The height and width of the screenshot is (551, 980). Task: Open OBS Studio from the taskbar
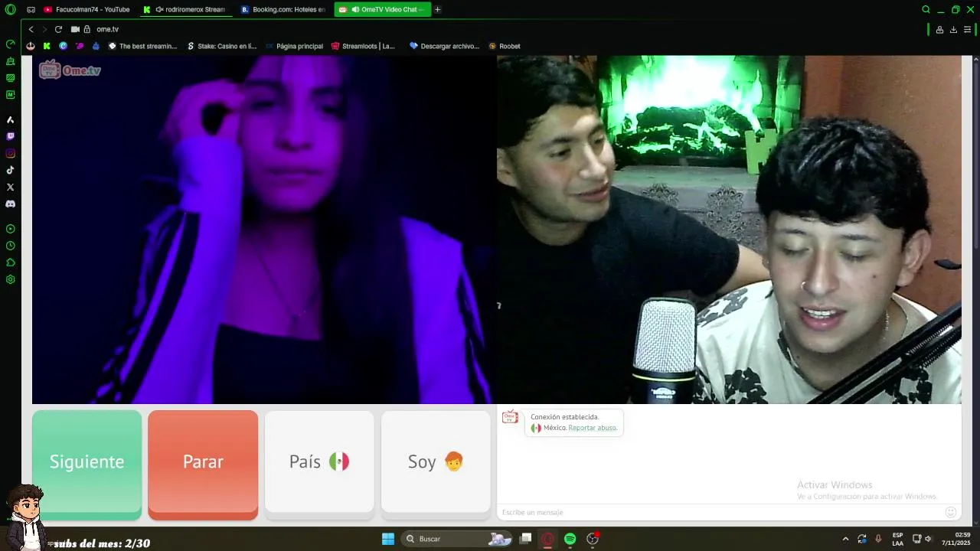(x=592, y=539)
